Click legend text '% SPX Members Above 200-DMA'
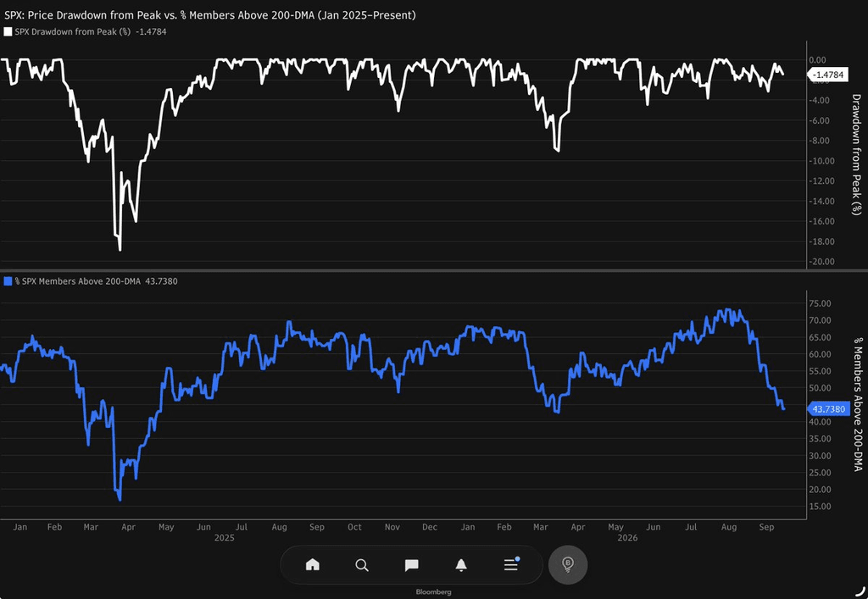Image resolution: width=868 pixels, height=599 pixels. (77, 281)
